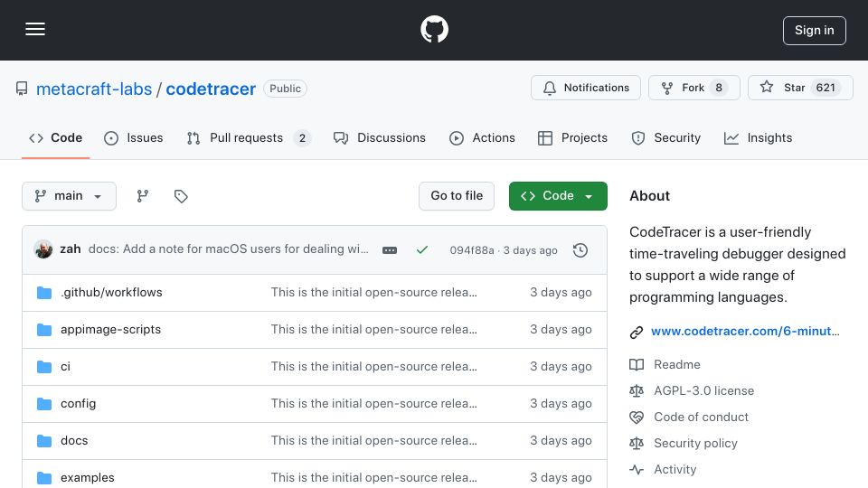View the 621 stargazers count

(826, 88)
